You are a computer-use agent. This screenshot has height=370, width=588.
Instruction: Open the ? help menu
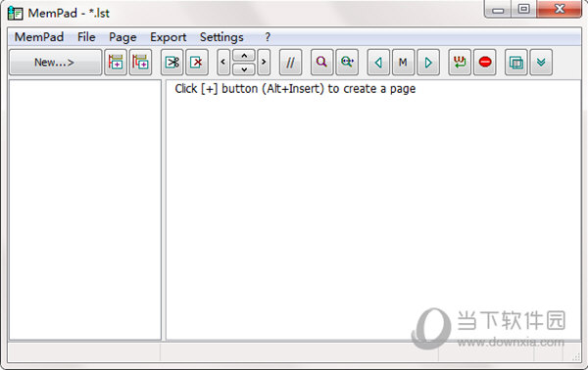(x=268, y=37)
